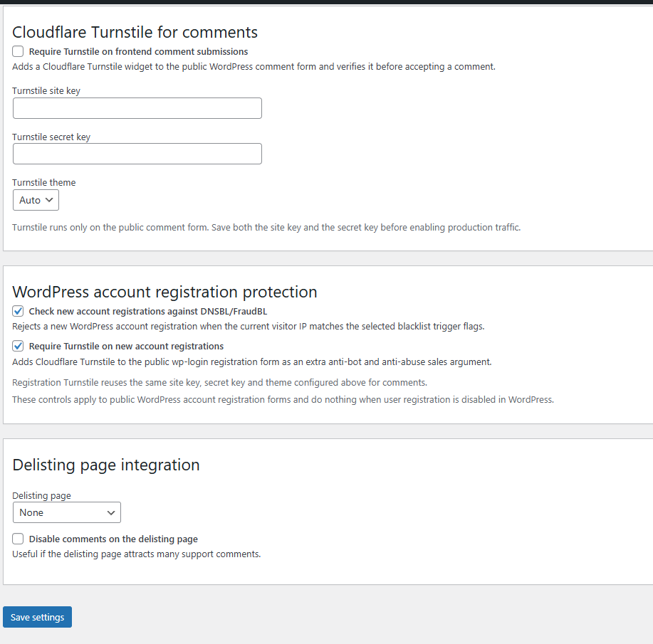Screen dimensions: 653x644
Task: Click the "Require Turnstile on frontend comment submissions" label
Action: (x=137, y=51)
